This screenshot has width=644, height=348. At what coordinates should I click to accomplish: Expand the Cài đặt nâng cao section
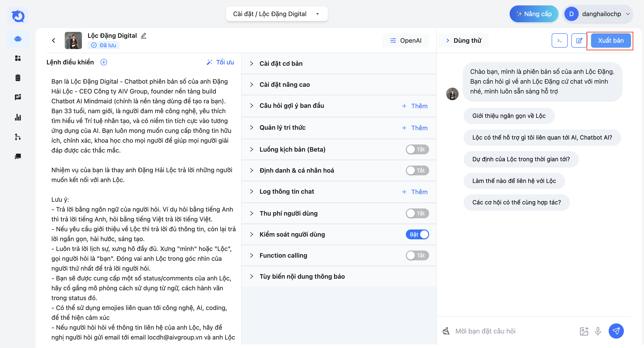[x=284, y=85]
